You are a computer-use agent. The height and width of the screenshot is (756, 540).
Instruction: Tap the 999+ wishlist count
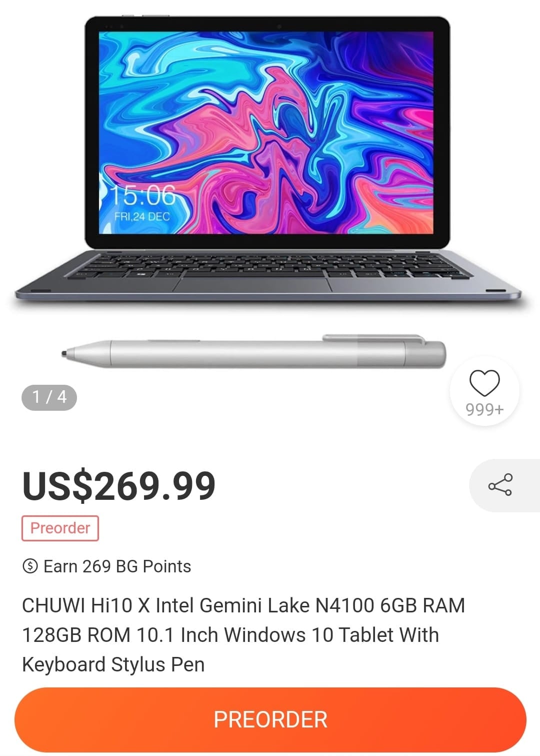(x=484, y=410)
